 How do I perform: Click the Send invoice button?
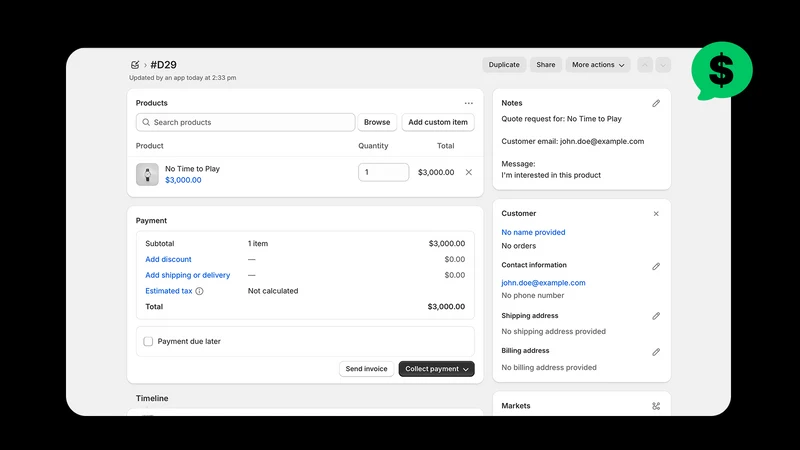click(x=366, y=369)
